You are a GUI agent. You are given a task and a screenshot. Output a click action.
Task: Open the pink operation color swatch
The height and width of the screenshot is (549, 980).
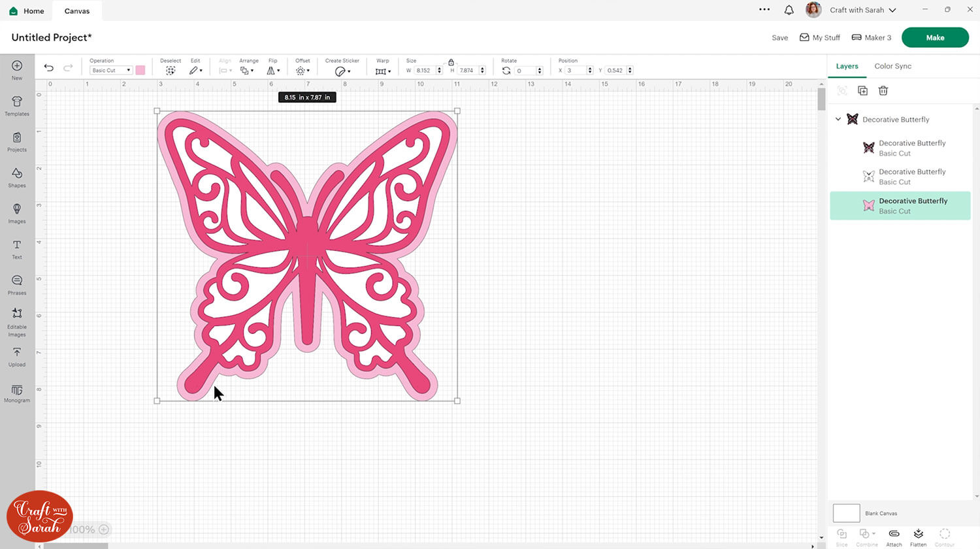click(x=140, y=71)
